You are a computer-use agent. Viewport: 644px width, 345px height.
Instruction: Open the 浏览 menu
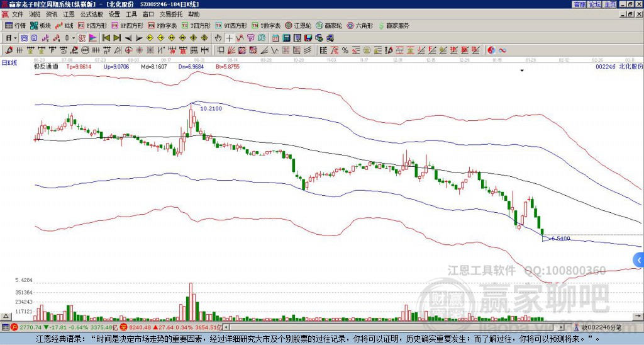coord(35,14)
